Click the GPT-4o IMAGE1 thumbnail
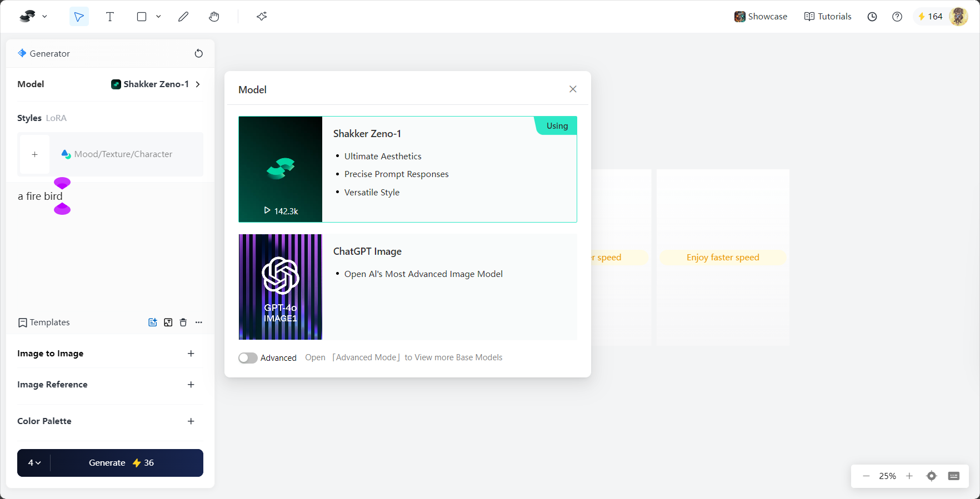 281,287
